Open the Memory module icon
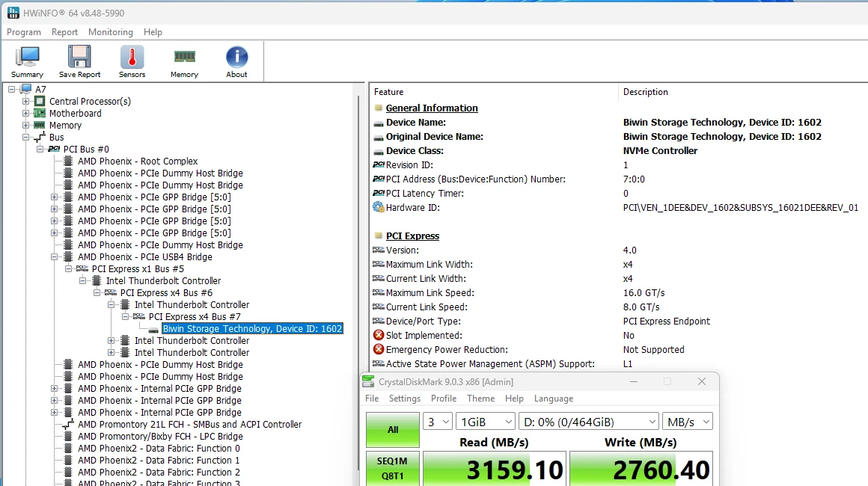 coord(184,56)
